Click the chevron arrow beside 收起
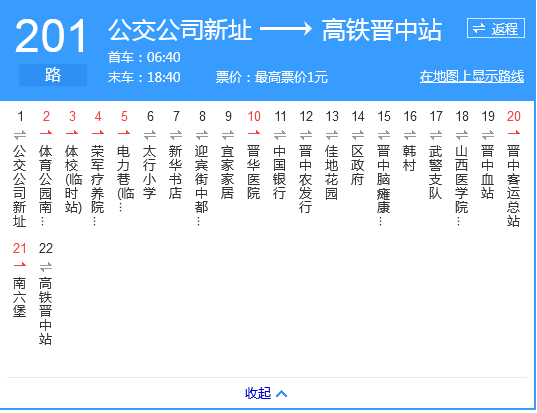The image size is (537, 413). pyautogui.click(x=282, y=394)
